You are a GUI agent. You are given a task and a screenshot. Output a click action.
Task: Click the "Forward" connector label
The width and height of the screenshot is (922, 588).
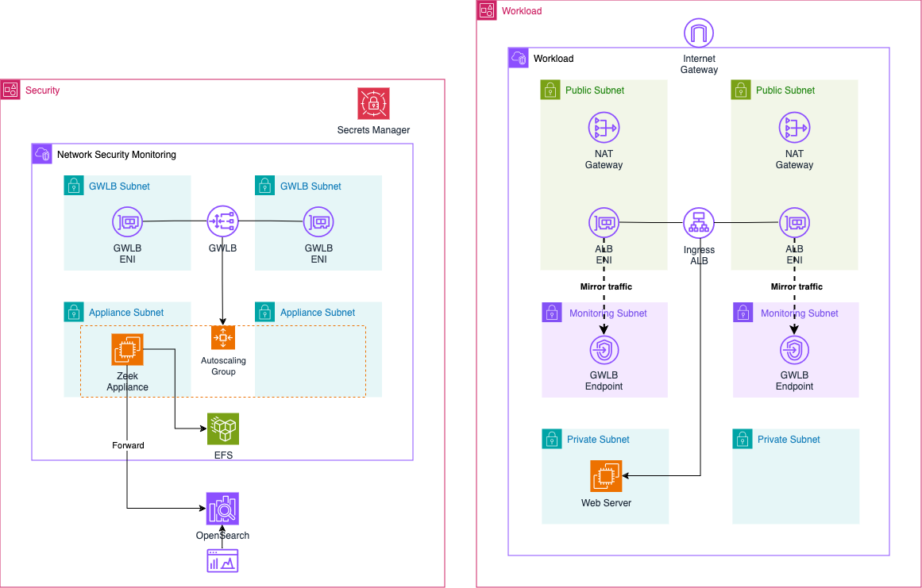point(128,445)
